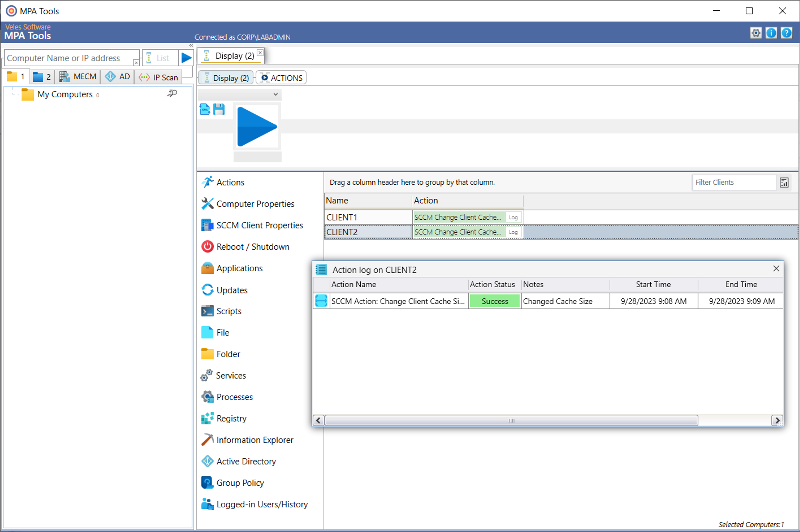The height and width of the screenshot is (532, 800).
Task: Open the Services category
Action: pos(223,376)
